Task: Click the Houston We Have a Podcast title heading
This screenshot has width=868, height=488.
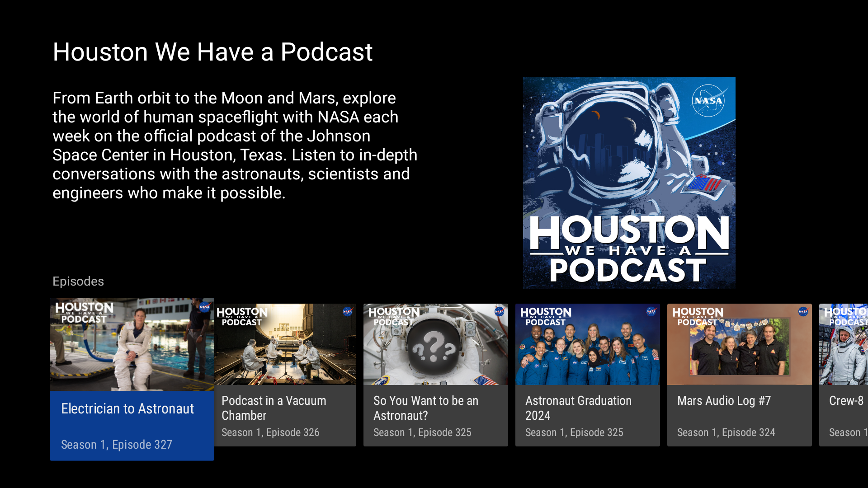Action: coord(212,52)
